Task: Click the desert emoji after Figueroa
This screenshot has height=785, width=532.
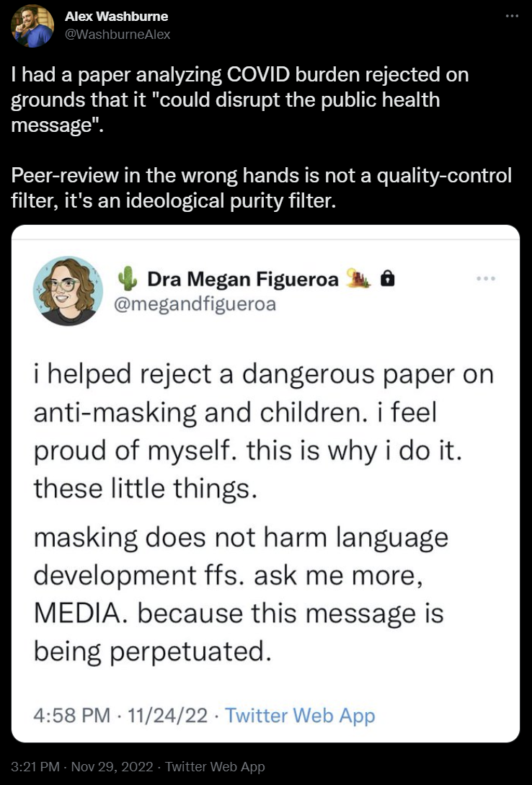Action: (x=356, y=278)
